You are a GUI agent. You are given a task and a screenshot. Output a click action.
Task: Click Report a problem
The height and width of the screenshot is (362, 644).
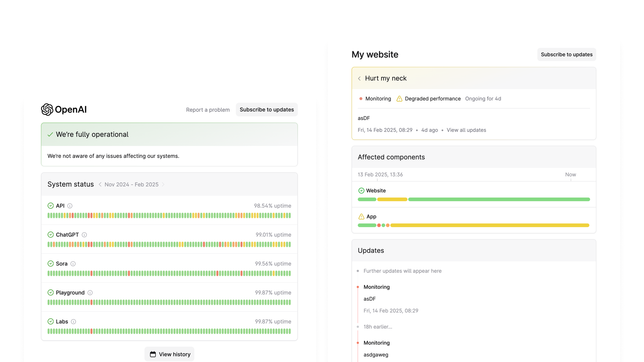[x=208, y=110]
